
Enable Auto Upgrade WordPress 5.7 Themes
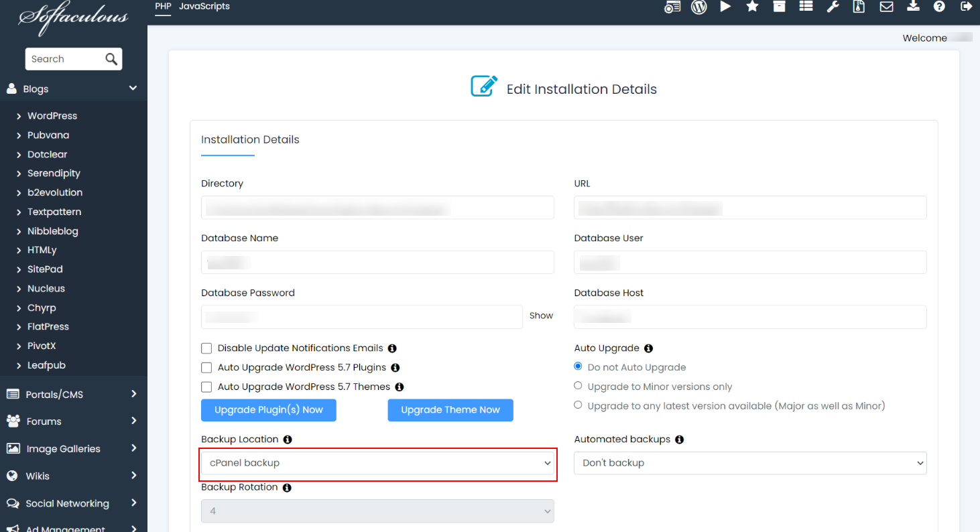click(206, 387)
